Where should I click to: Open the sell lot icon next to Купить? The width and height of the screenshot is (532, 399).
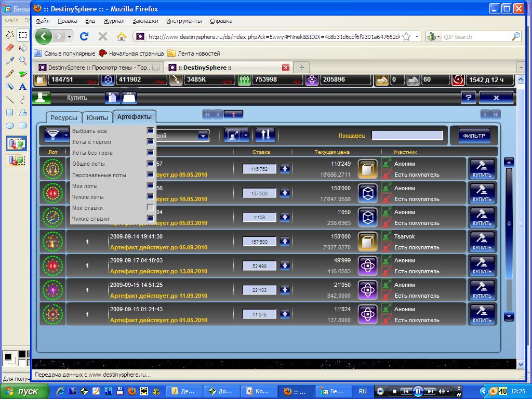point(112,98)
